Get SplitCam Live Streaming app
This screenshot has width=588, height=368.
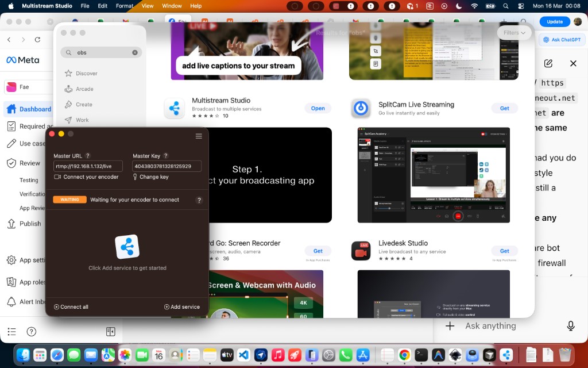(x=504, y=108)
